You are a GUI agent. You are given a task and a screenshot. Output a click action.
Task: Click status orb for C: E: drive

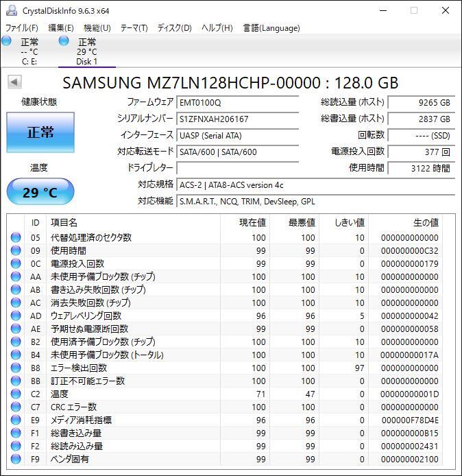click(6, 40)
